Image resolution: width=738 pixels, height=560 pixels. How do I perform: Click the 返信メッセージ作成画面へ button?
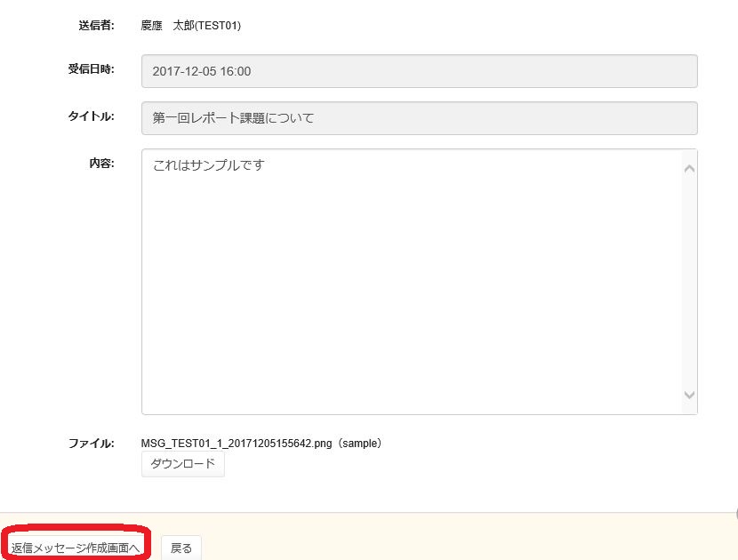pos(76,548)
